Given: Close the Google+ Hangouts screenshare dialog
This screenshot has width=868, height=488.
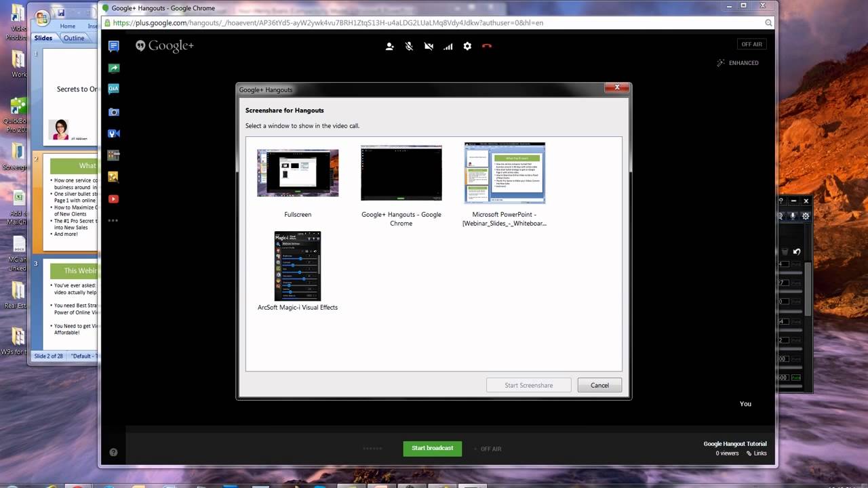Looking at the screenshot, I should point(616,87).
